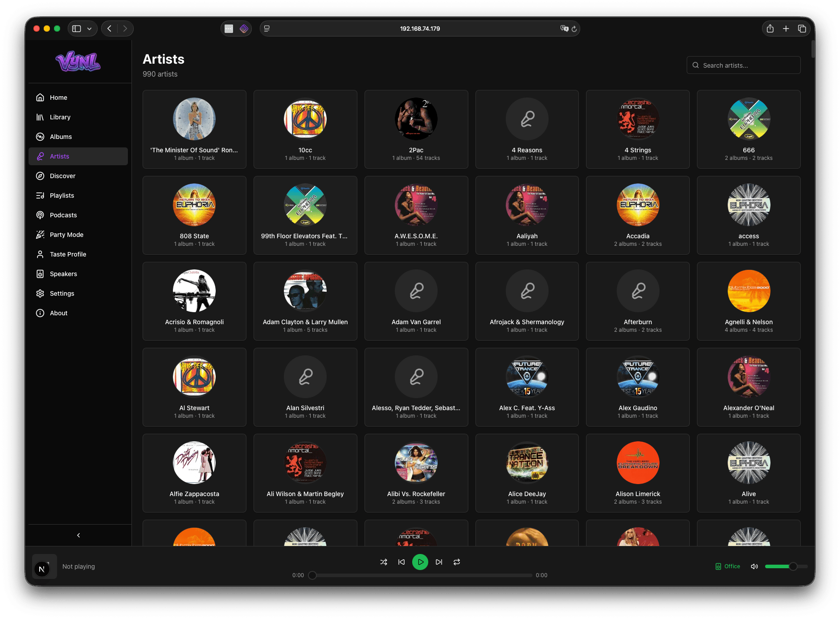This screenshot has height=619, width=840.
Task: Adjust the volume slider
Action: pyautogui.click(x=786, y=566)
